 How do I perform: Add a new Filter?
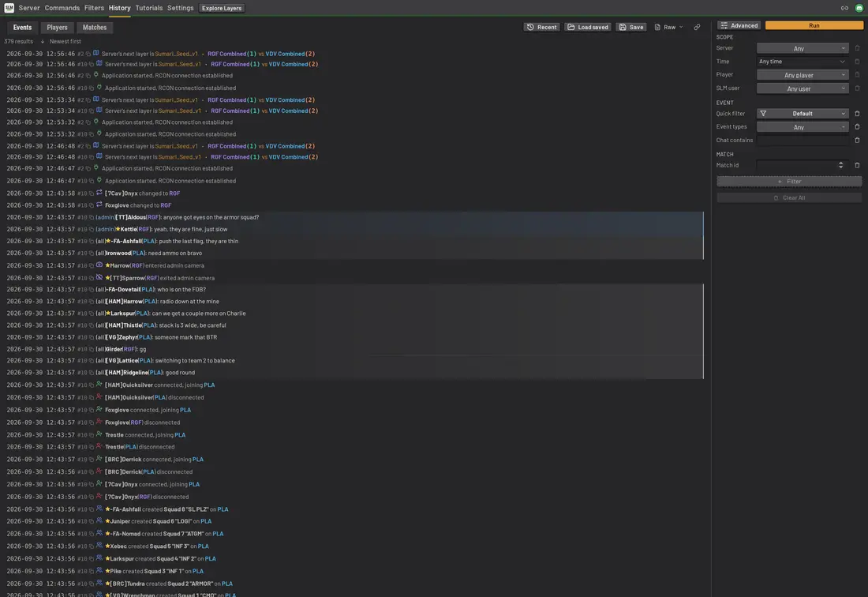(789, 181)
